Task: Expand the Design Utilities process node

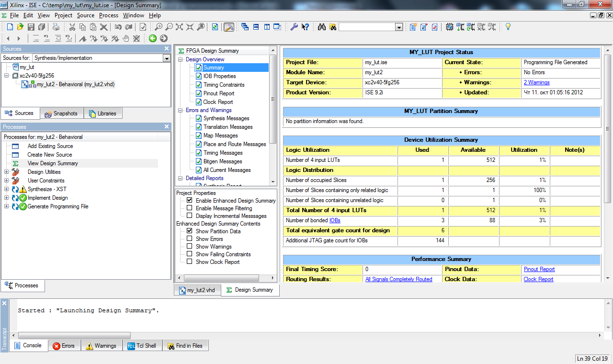Action: point(6,172)
